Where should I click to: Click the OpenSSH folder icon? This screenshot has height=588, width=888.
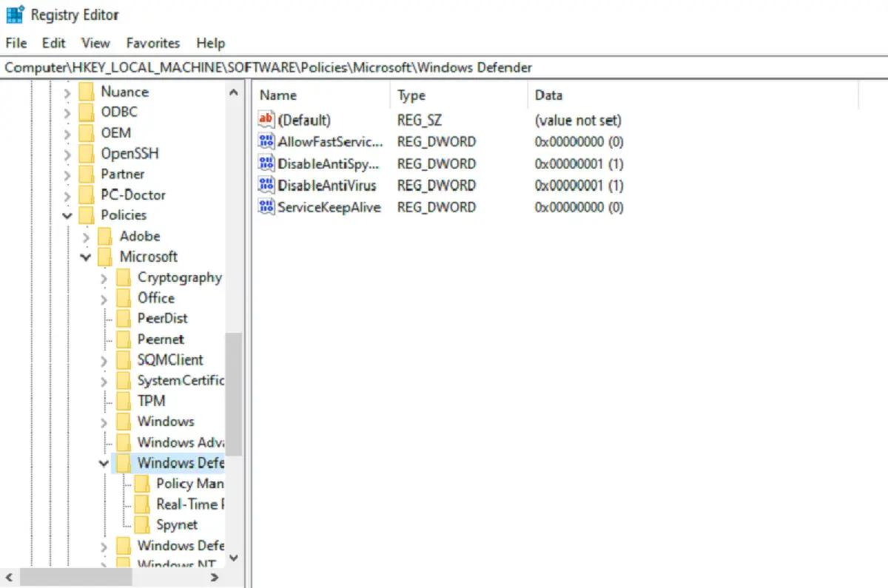point(87,154)
